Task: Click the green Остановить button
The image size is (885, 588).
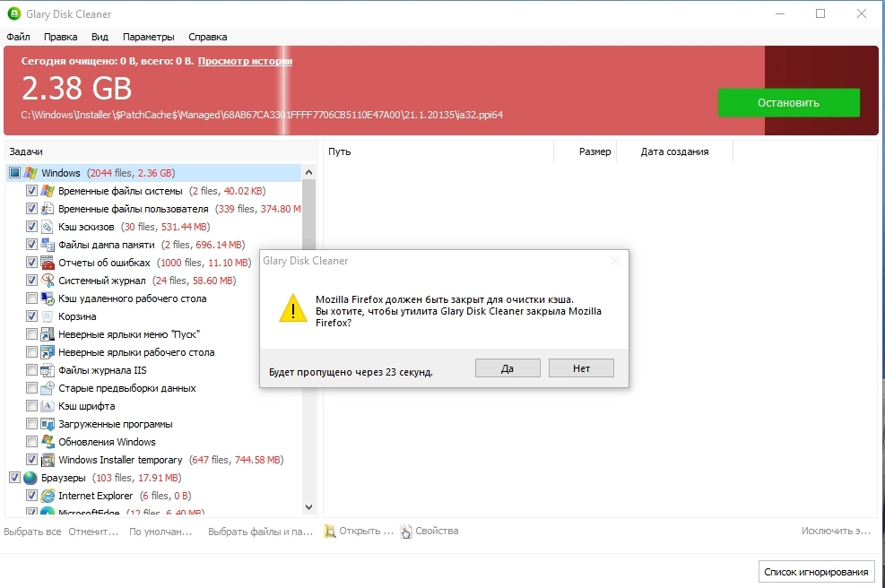Action: (788, 103)
